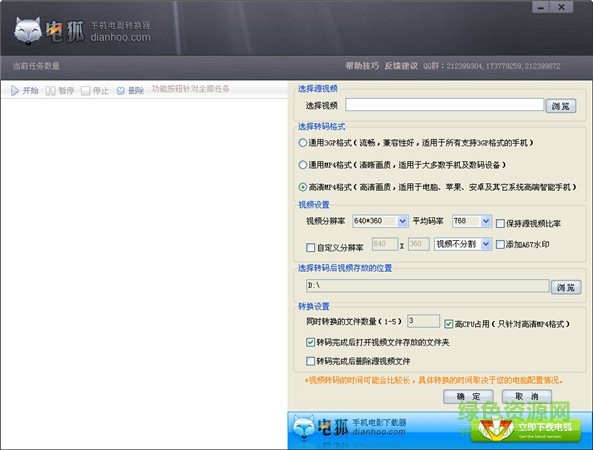The image size is (593, 450).
Task: Click the custom height field 360
Action: 419,244
